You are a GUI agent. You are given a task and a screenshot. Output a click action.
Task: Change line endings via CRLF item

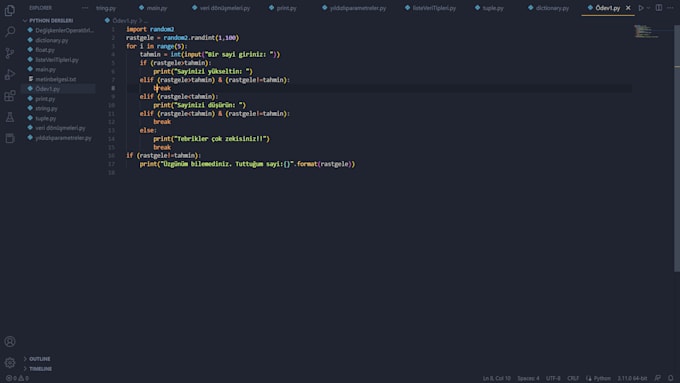coord(573,378)
